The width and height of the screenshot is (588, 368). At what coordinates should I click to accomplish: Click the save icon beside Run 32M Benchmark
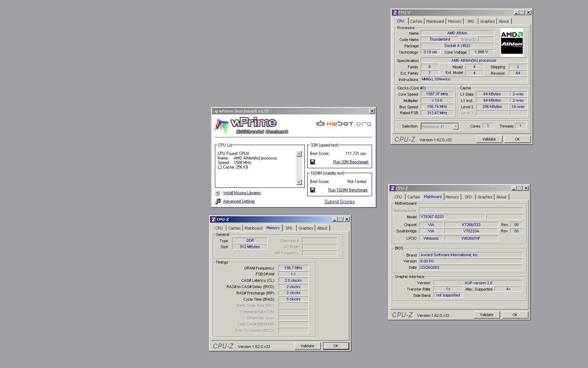point(313,162)
